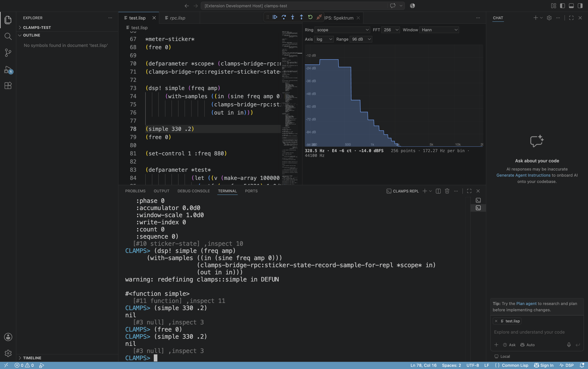
Task: Toggle the secondary side bar
Action: (580, 6)
